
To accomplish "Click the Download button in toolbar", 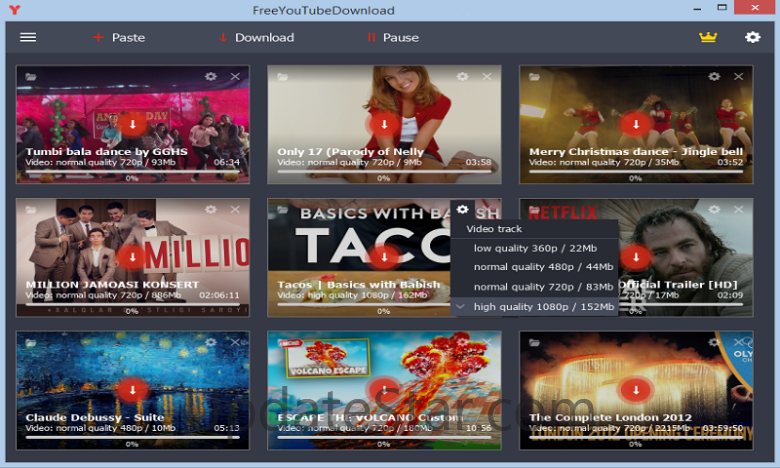I will [x=257, y=37].
